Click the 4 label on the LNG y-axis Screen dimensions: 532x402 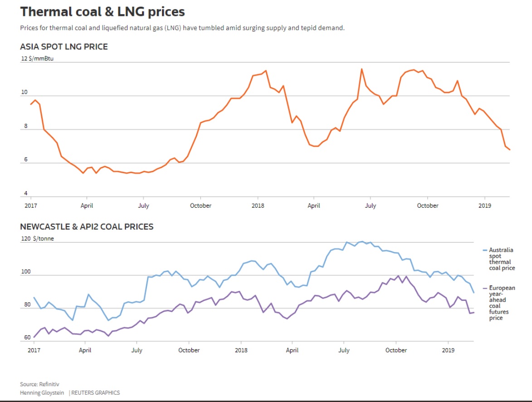point(25,194)
